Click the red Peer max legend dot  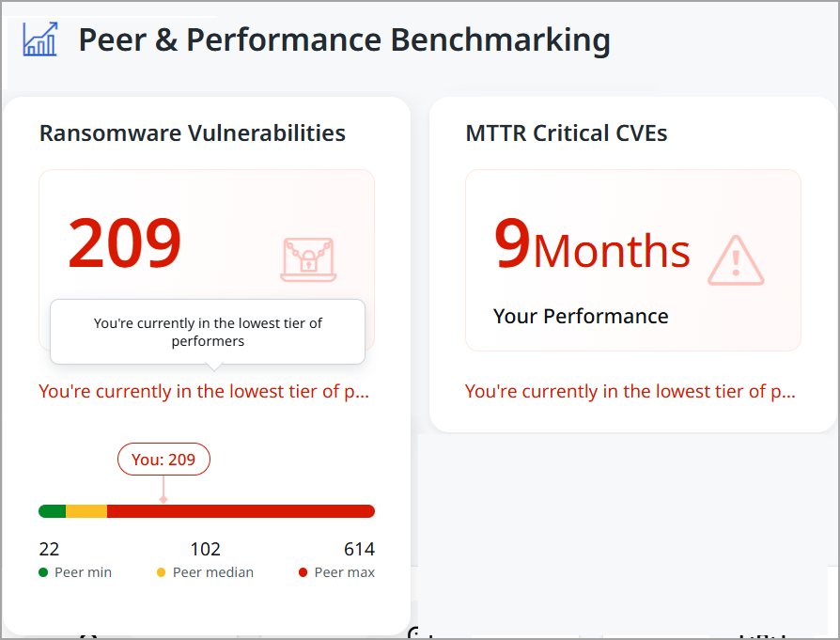[303, 572]
